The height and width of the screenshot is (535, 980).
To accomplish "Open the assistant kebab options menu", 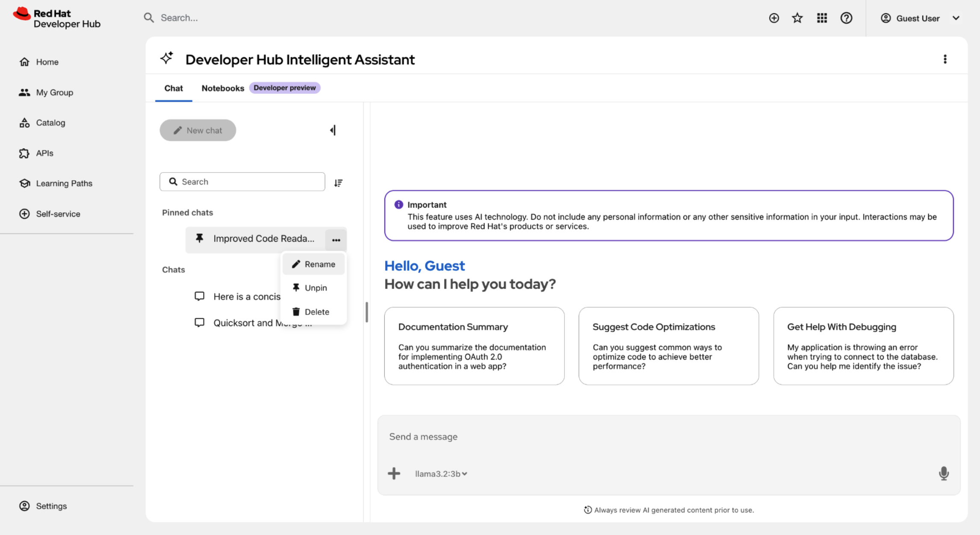I will [945, 59].
